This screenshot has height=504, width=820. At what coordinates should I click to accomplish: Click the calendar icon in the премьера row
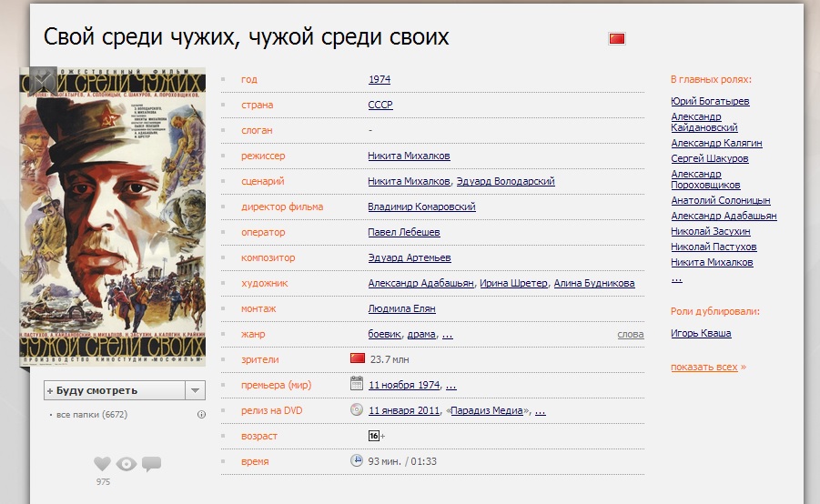click(357, 384)
